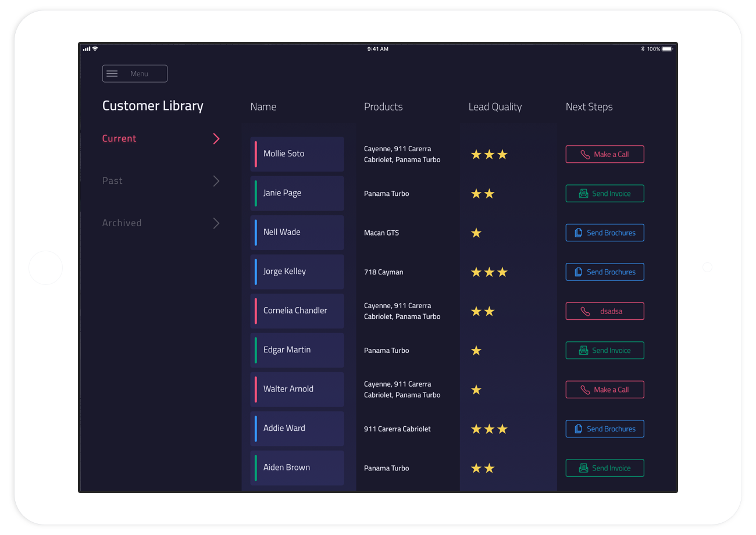Click the Customer Library heading

(x=153, y=106)
